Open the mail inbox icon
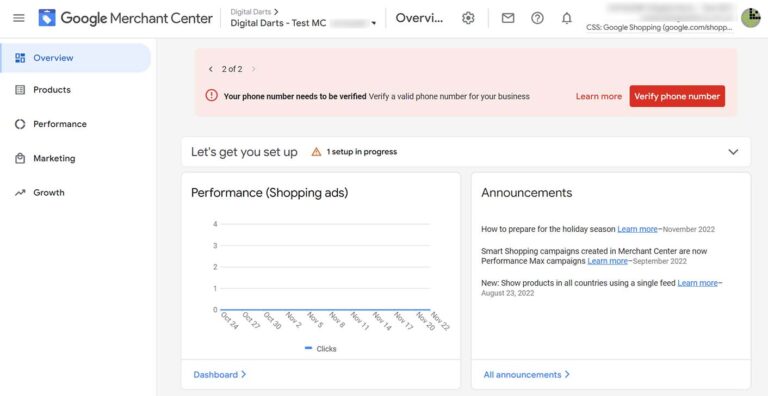The image size is (768, 396). (x=508, y=19)
